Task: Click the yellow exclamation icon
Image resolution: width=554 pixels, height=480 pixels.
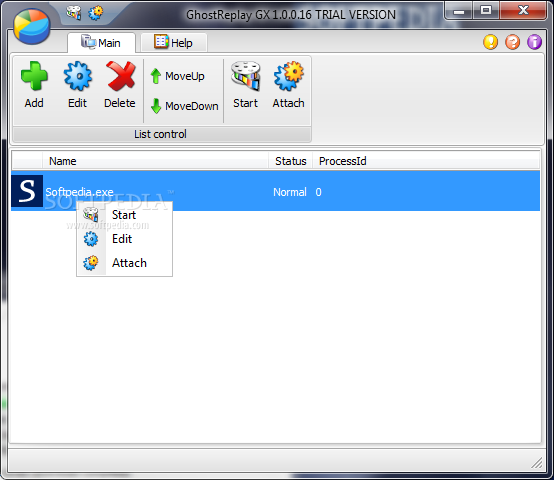Action: coord(490,42)
